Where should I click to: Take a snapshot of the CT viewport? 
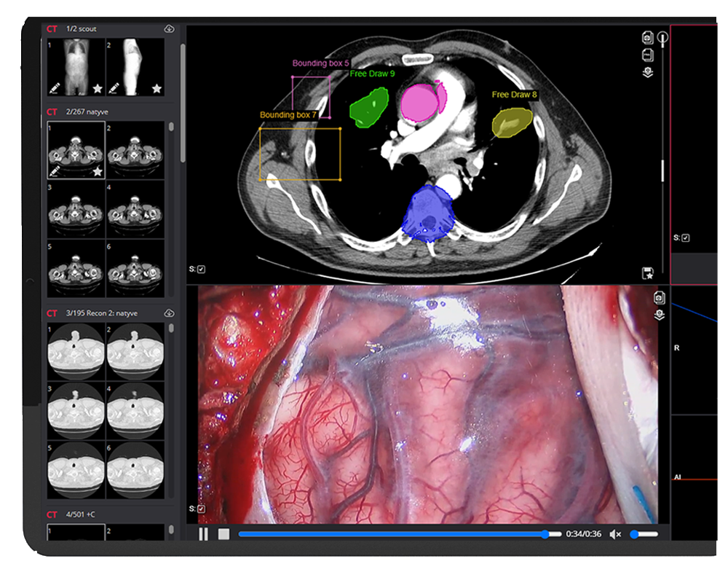[x=648, y=38]
